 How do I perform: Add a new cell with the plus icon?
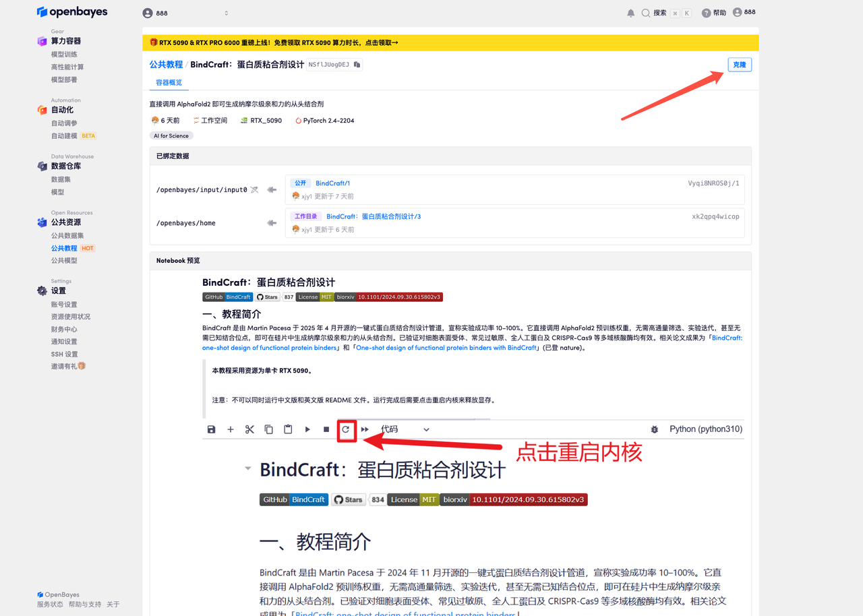(x=230, y=429)
